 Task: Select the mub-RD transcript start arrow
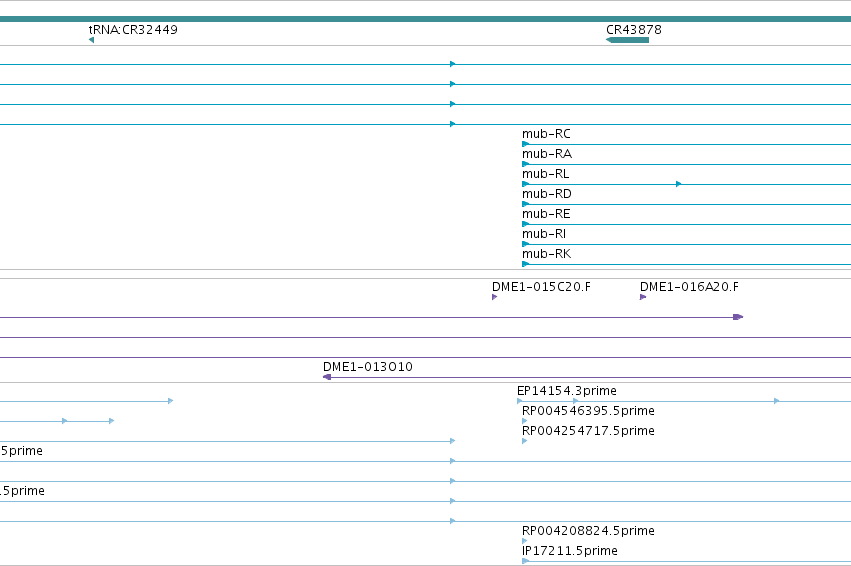pyautogui.click(x=525, y=205)
